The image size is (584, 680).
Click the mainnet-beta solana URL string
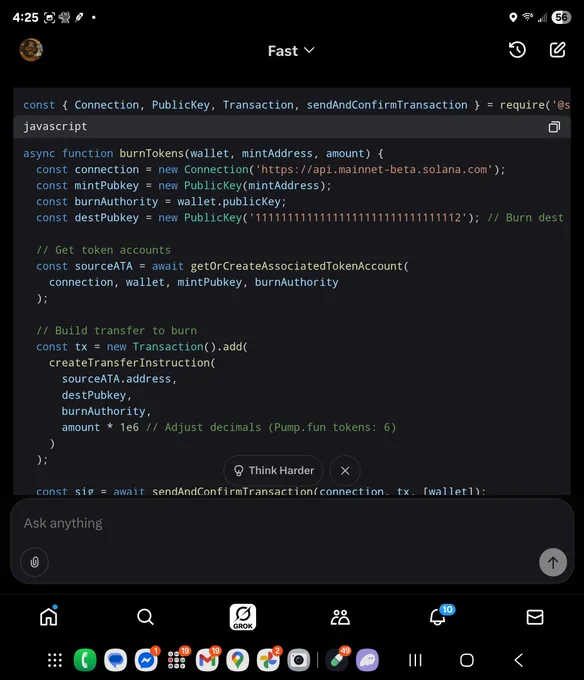point(376,170)
